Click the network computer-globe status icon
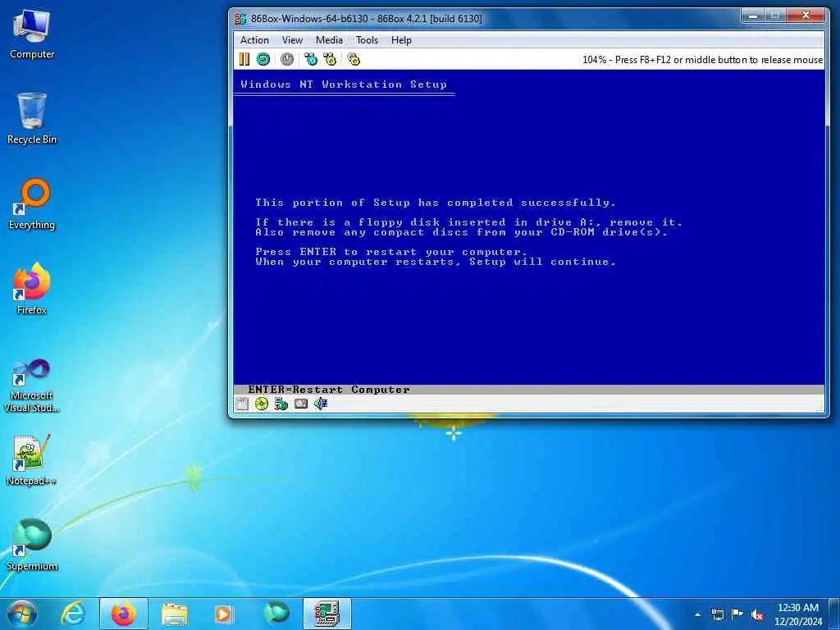Viewport: 840px width, 630px height. click(281, 404)
